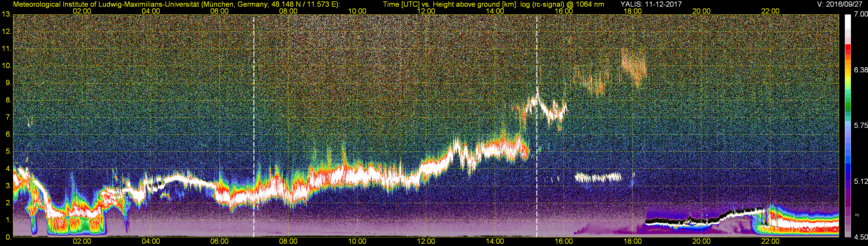868x246 pixels.
Task: Click the 6.38 value on the color scale
Action: tap(860, 70)
